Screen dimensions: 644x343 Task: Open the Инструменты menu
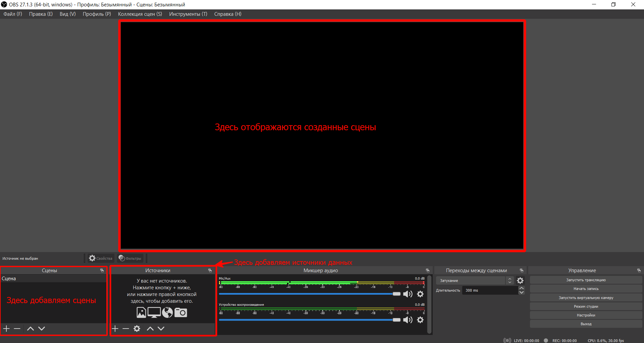188,14
